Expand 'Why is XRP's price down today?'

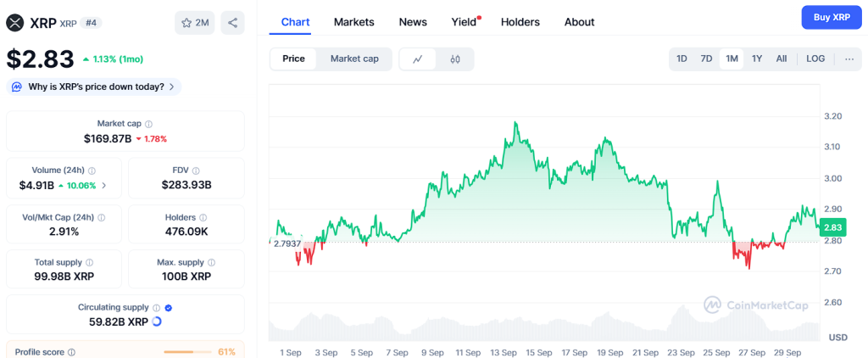(93, 87)
